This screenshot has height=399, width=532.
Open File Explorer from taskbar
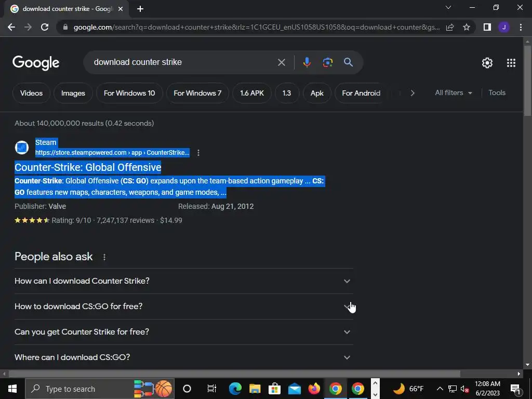(255, 389)
